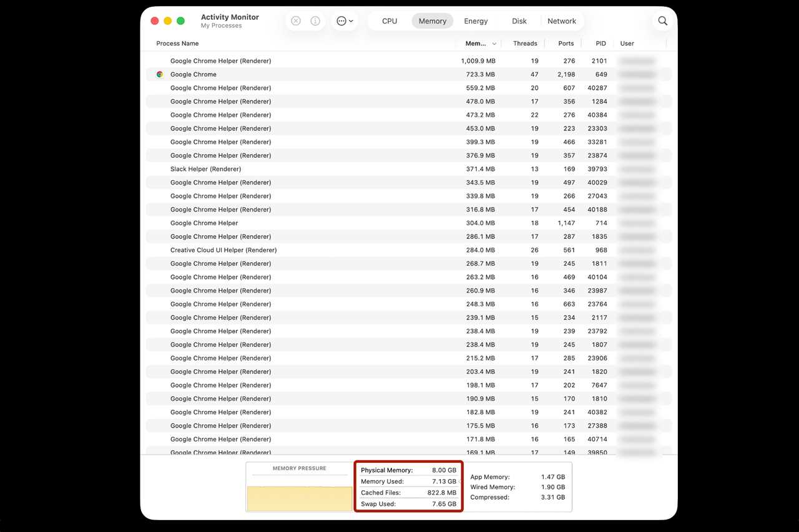Sort processes by the Ports column
The image size is (799, 532).
coord(566,44)
